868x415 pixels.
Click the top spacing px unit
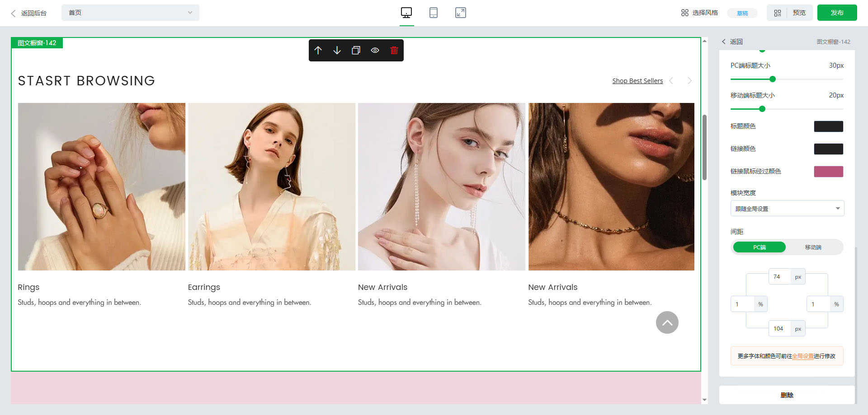coord(798,277)
